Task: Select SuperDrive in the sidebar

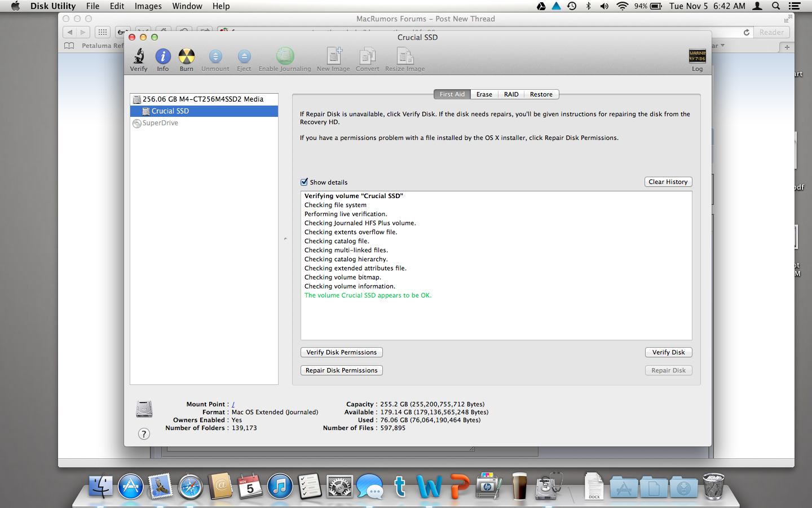Action: (x=204, y=123)
